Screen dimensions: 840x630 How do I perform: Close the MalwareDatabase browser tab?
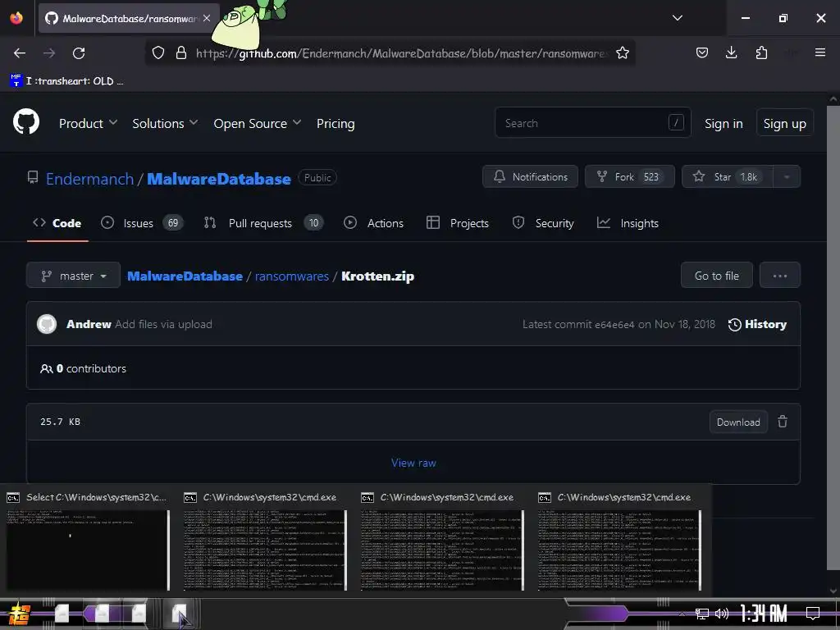[207, 18]
